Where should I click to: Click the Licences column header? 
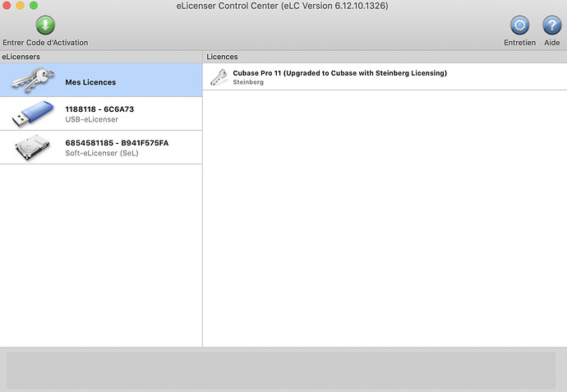point(222,57)
